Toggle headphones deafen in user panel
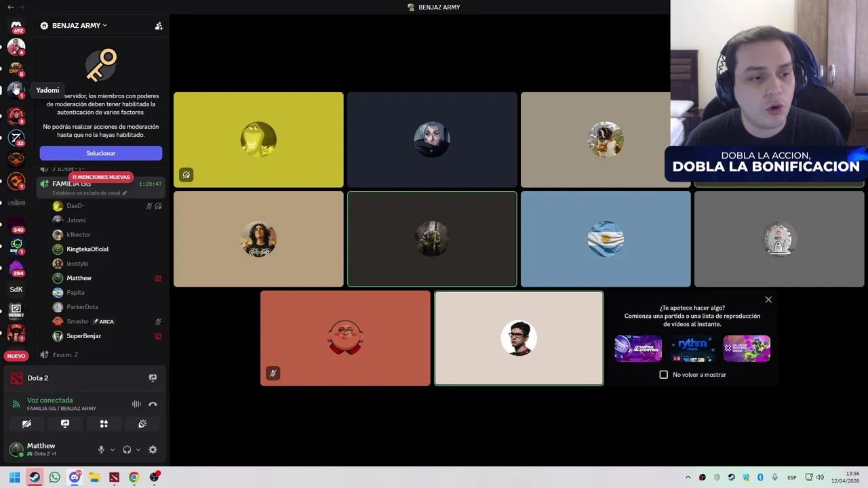The width and height of the screenshot is (868, 488). [127, 449]
